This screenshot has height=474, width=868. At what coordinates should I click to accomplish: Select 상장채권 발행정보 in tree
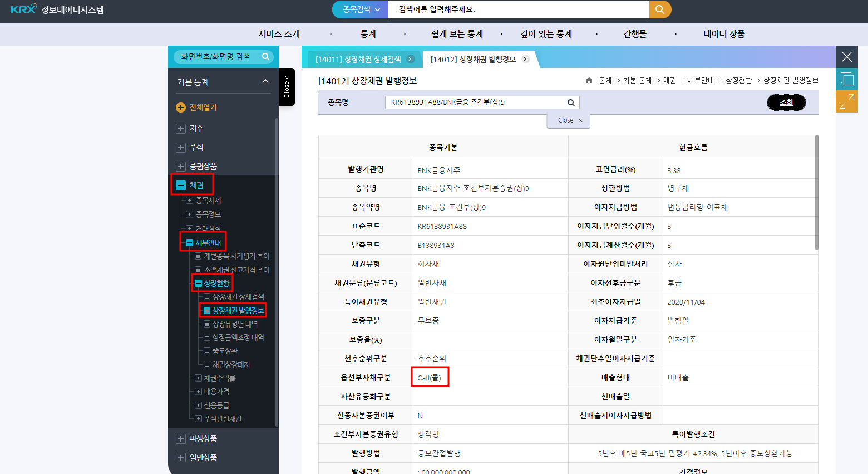(x=238, y=310)
